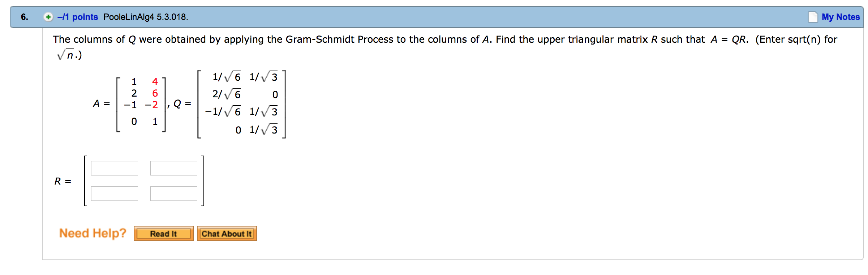This screenshot has height=275, width=868.
Task: Click the R = label beside the answer matrix
Action: tap(62, 181)
